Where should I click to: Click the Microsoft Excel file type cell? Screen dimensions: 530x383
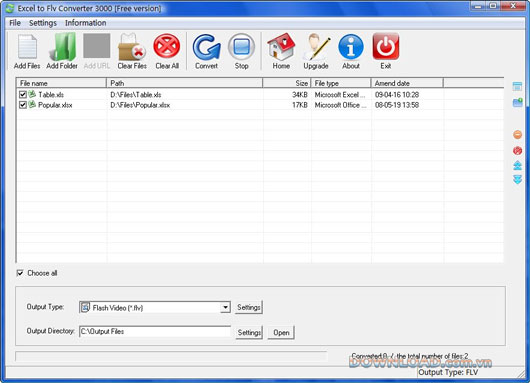click(x=340, y=95)
